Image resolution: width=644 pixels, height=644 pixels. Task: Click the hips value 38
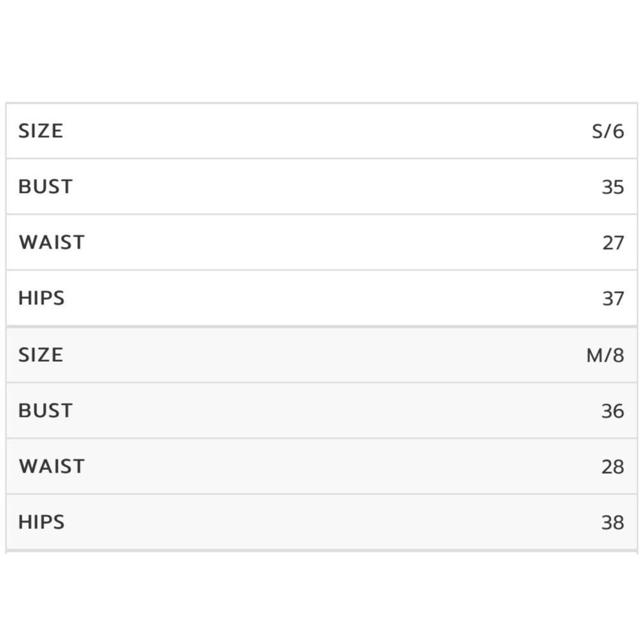[613, 523]
